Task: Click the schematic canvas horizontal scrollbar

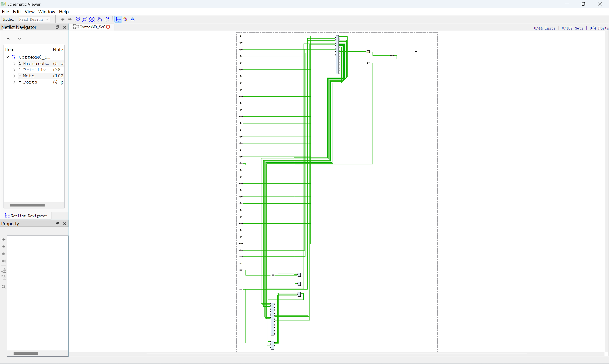Action: tap(337, 354)
